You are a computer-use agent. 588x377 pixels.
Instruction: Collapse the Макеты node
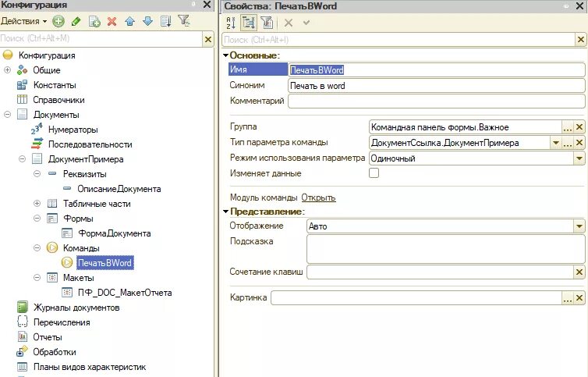click(37, 278)
